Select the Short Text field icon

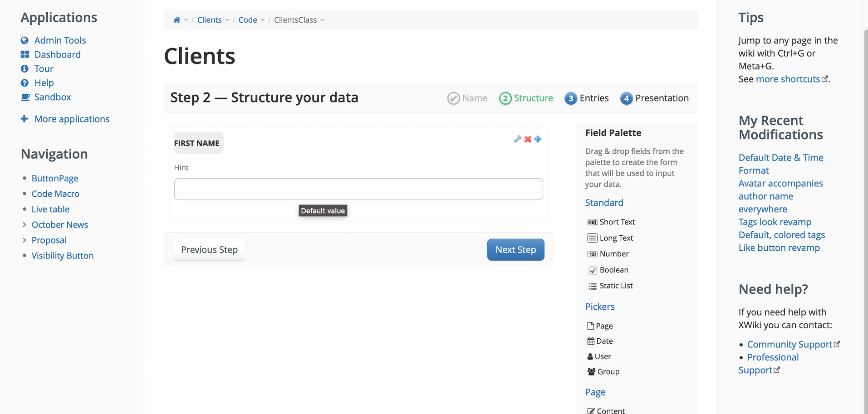[x=592, y=222]
